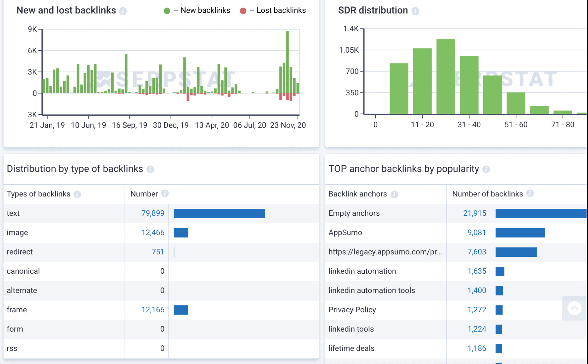Click the 'lifetime deals' anchor text

coord(351,348)
